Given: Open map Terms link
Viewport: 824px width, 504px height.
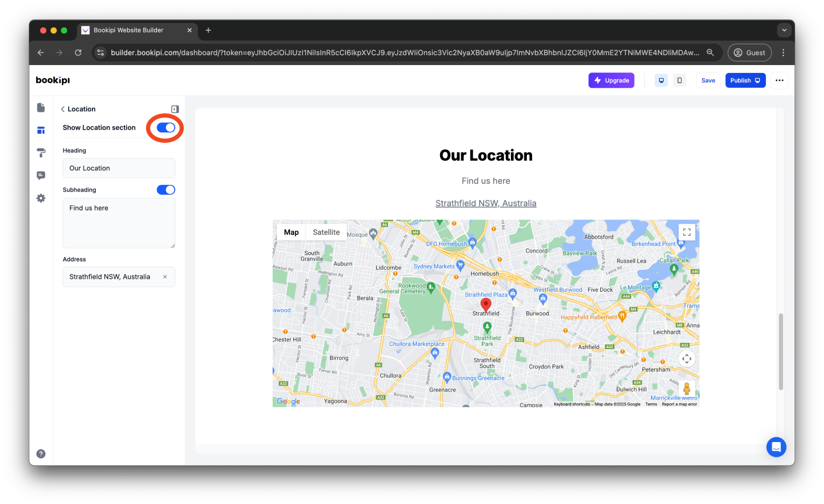Looking at the screenshot, I should [x=651, y=404].
